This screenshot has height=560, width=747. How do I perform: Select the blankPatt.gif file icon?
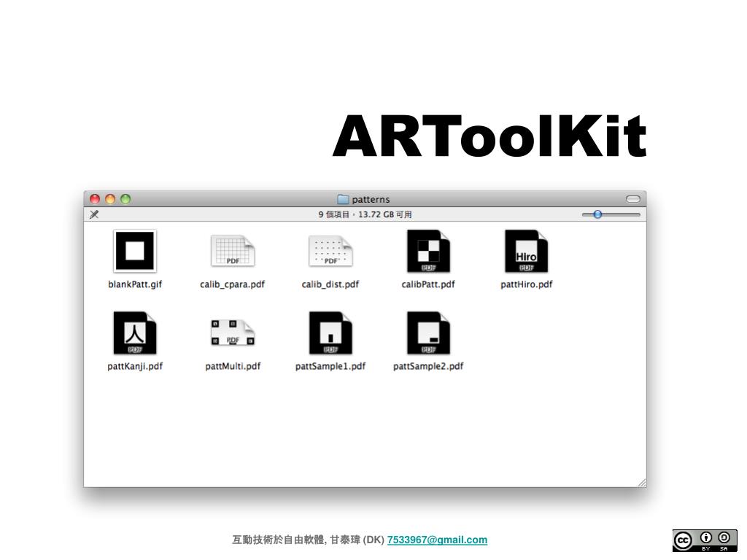click(135, 251)
